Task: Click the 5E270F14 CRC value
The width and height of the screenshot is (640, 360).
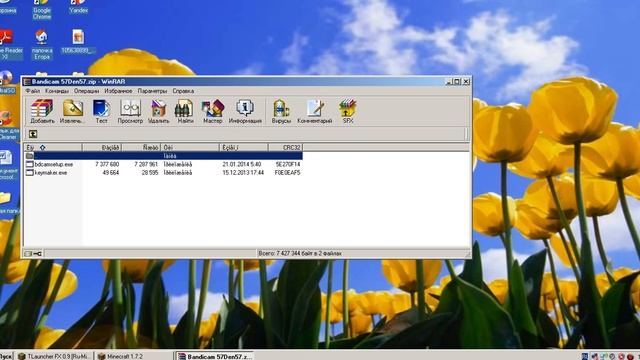Action: (x=288, y=164)
